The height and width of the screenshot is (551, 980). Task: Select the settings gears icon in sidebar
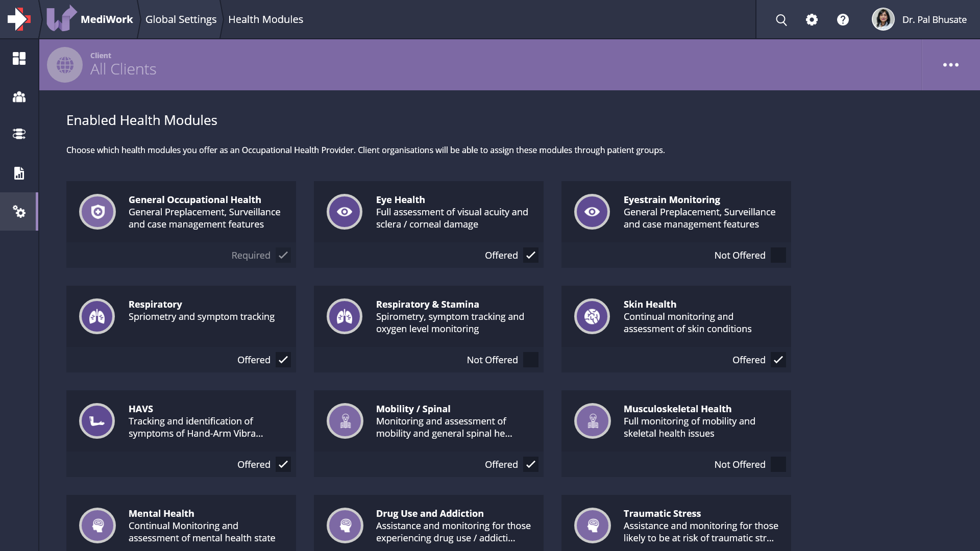pos(19,212)
